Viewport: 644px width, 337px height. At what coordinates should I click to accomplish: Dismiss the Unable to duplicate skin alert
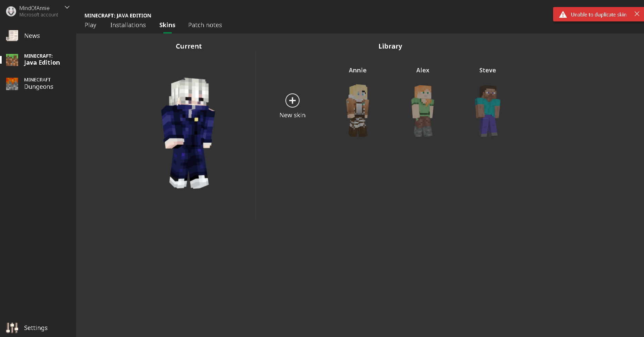click(637, 14)
